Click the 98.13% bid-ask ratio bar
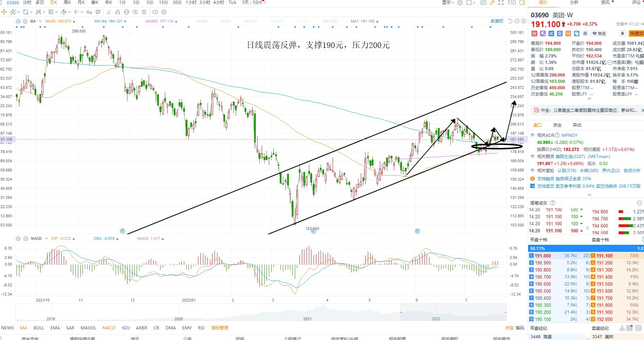The height and width of the screenshot is (340, 644). pyautogui.click(x=586, y=248)
